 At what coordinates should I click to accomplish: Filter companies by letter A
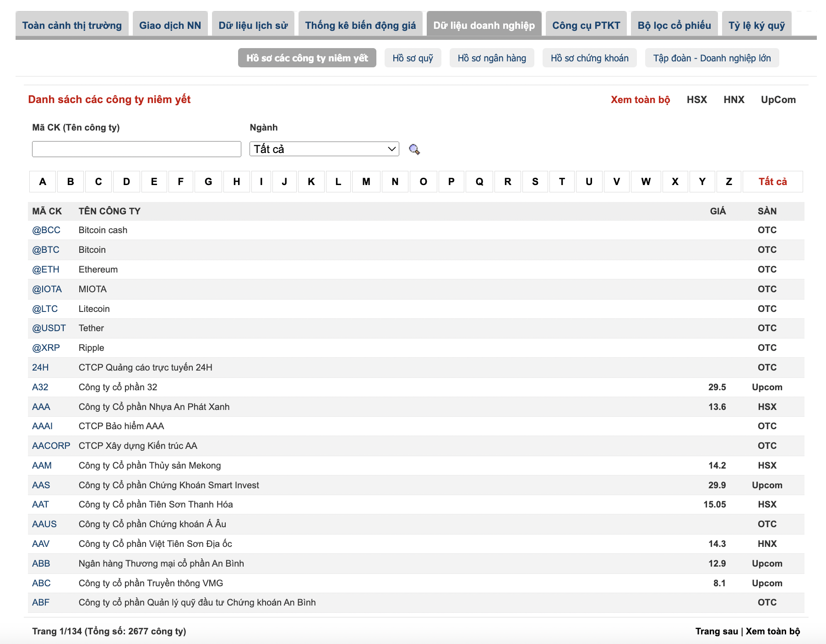(43, 181)
